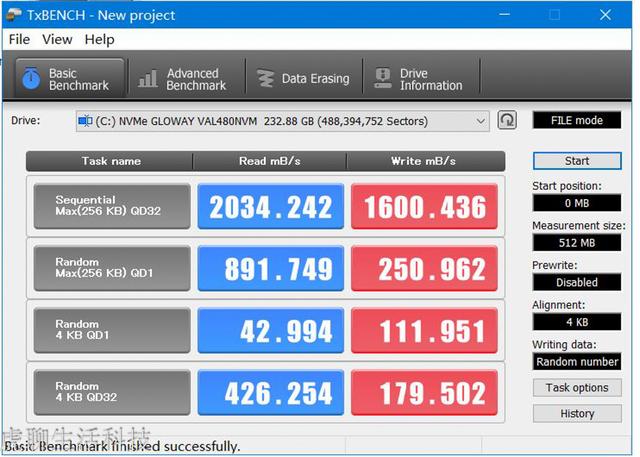The height and width of the screenshot is (457, 640).
Task: Click the Random 4 KB QD32 task button
Action: [112, 392]
